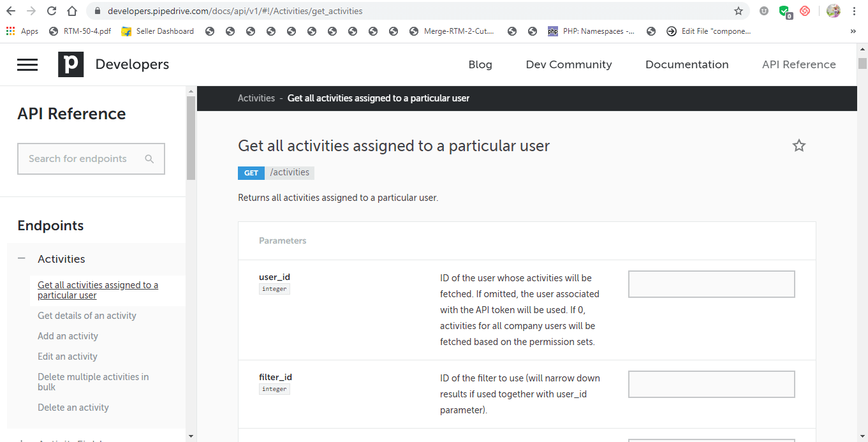Viewport: 868px width, 442px height.
Task: Click the user_id input field
Action: [x=711, y=284]
